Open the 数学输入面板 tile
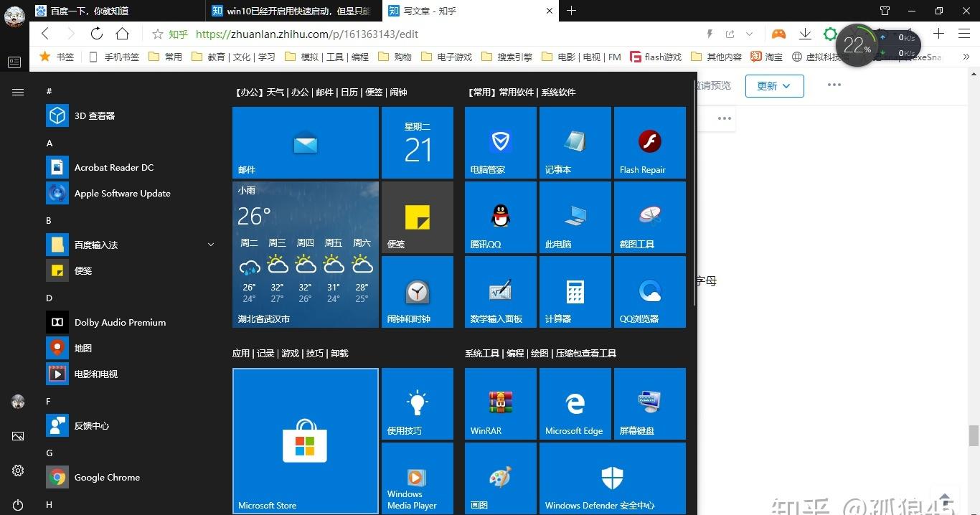The image size is (980, 515). coord(501,292)
